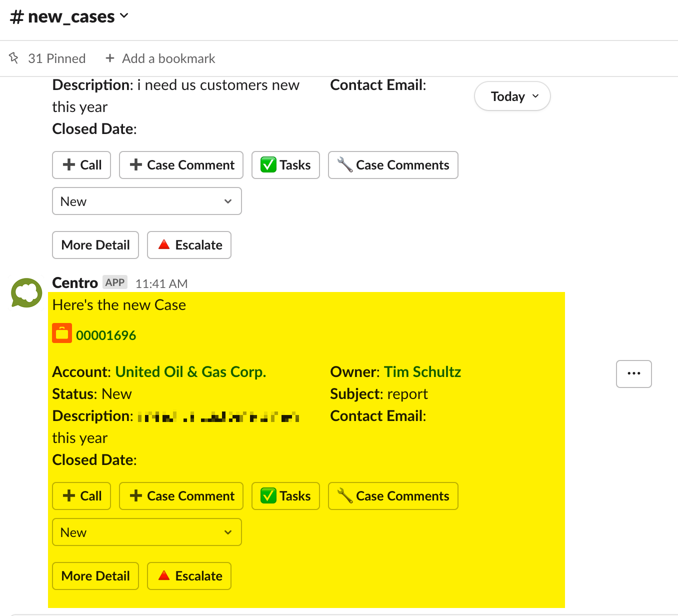Click More Detail in the upper case message
Screen dimensions: 678x616
(95, 245)
